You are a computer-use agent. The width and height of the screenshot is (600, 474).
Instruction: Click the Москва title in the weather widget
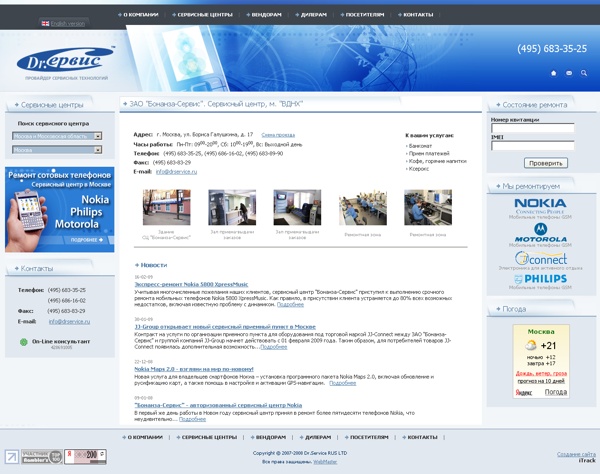pyautogui.click(x=541, y=332)
